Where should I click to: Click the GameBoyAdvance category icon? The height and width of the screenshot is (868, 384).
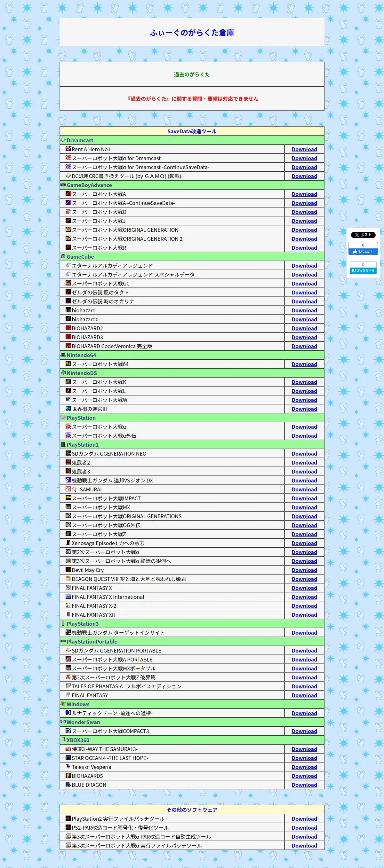click(x=63, y=185)
